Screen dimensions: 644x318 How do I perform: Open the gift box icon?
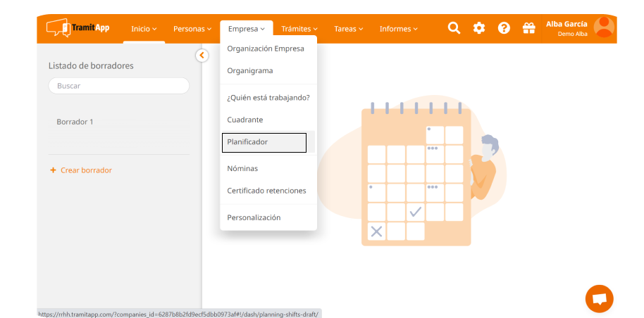click(528, 28)
